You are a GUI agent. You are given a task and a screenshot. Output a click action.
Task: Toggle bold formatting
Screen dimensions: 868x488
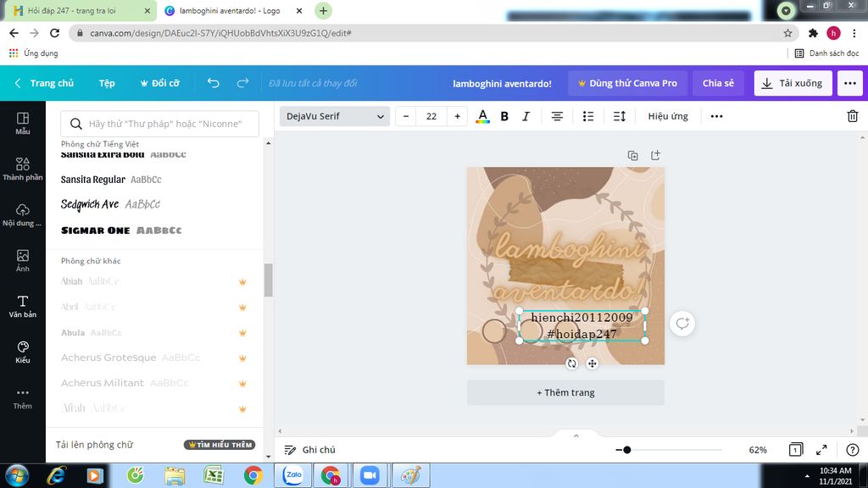pos(504,116)
